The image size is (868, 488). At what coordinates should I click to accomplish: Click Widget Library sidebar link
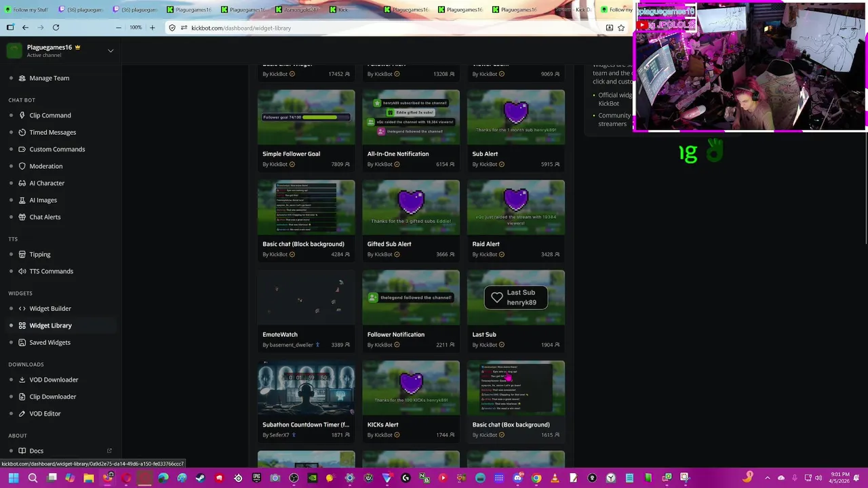(x=50, y=325)
